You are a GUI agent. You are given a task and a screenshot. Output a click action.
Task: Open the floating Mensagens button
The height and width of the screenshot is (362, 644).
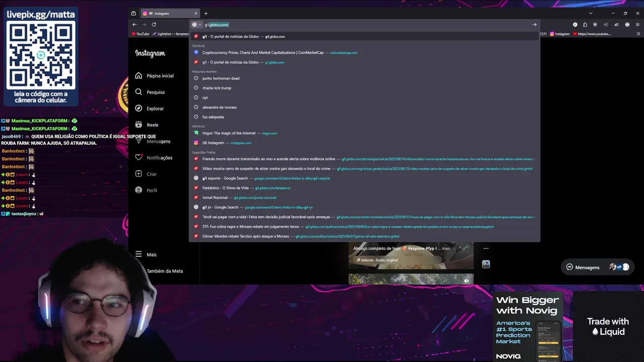coord(597,267)
